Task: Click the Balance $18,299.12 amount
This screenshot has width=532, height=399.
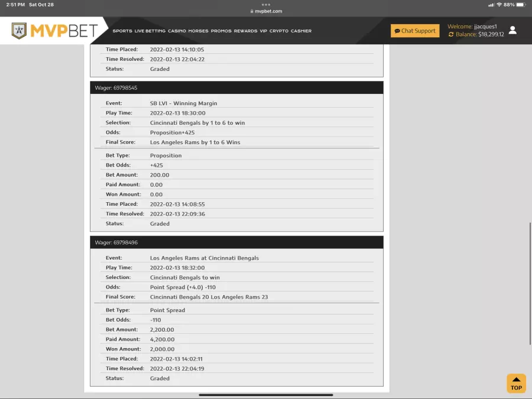Action: point(491,34)
